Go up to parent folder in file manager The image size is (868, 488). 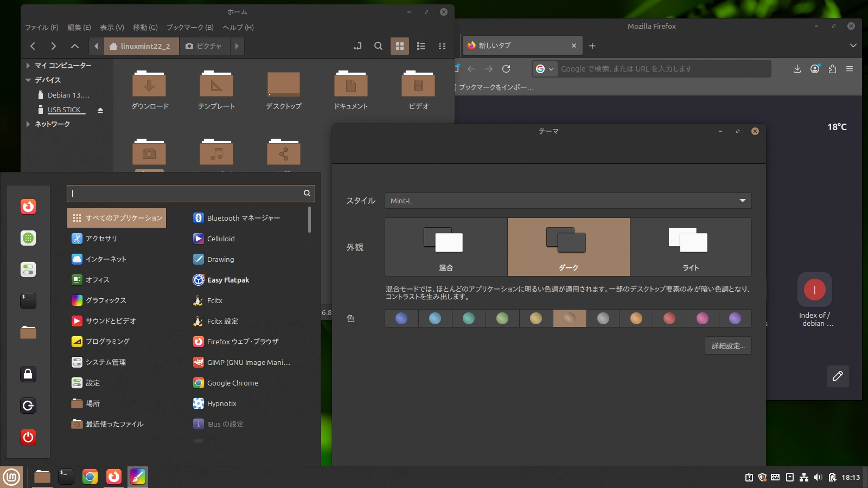75,46
